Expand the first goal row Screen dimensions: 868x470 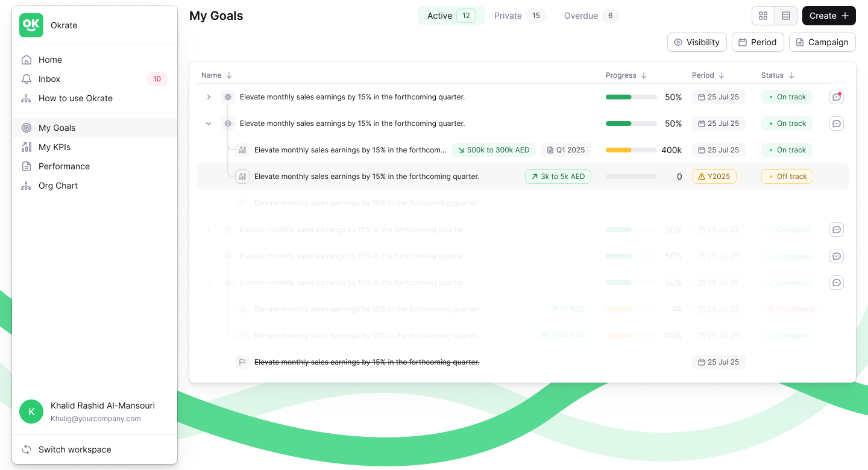click(209, 96)
